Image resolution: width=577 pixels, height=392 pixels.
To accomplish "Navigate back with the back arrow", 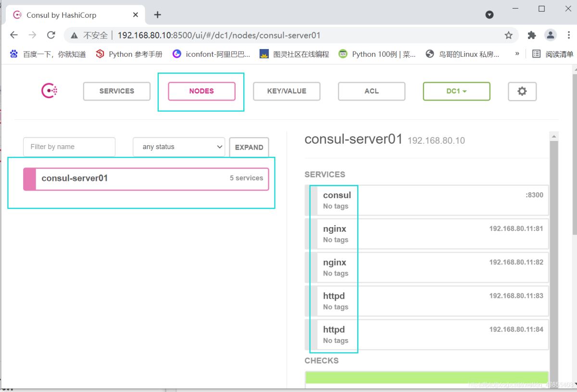I will coord(13,35).
